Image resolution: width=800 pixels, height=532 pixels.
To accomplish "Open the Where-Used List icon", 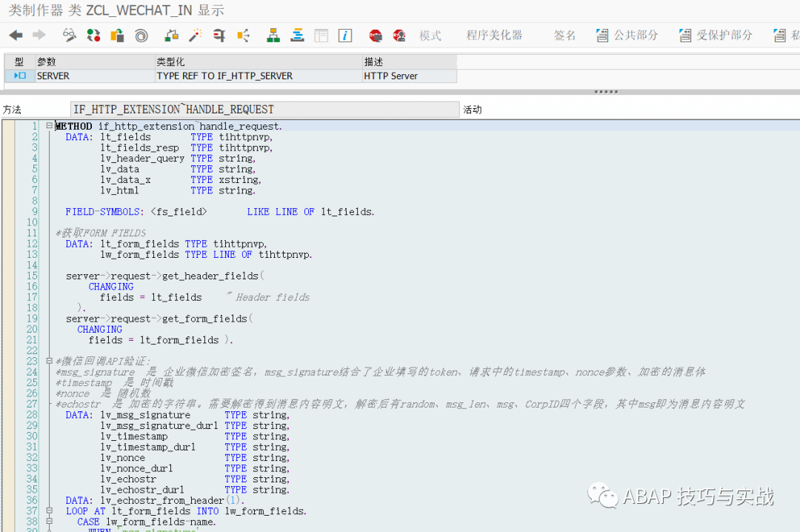I will 244,36.
